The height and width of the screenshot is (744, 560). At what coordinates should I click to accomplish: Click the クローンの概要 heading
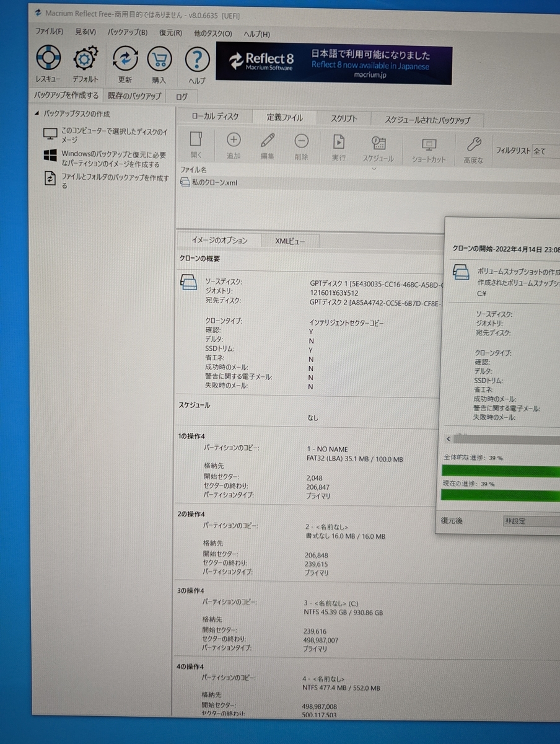[199, 259]
